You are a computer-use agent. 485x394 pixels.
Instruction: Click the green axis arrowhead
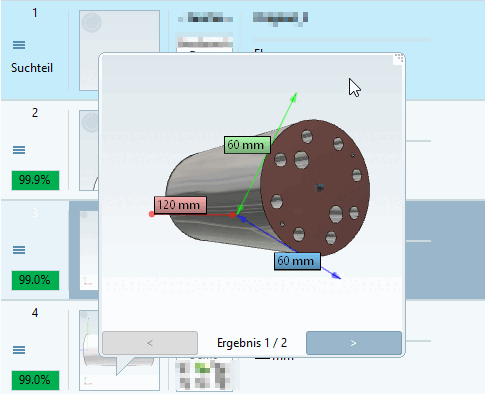(x=294, y=97)
